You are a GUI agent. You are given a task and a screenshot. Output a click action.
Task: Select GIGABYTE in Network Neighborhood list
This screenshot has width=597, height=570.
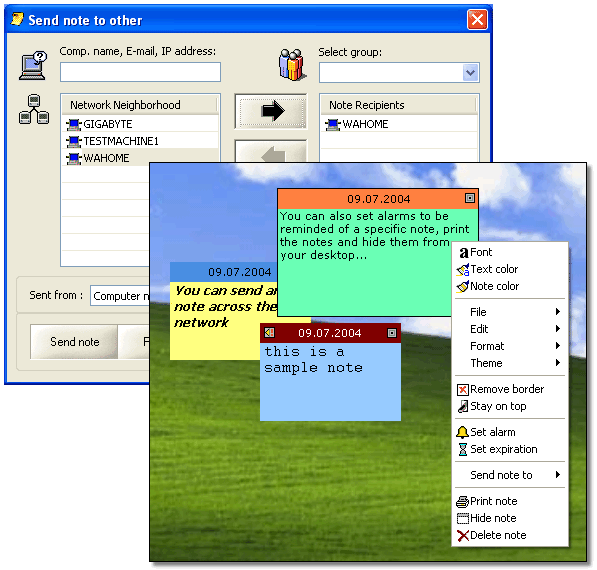[x=140, y=124]
